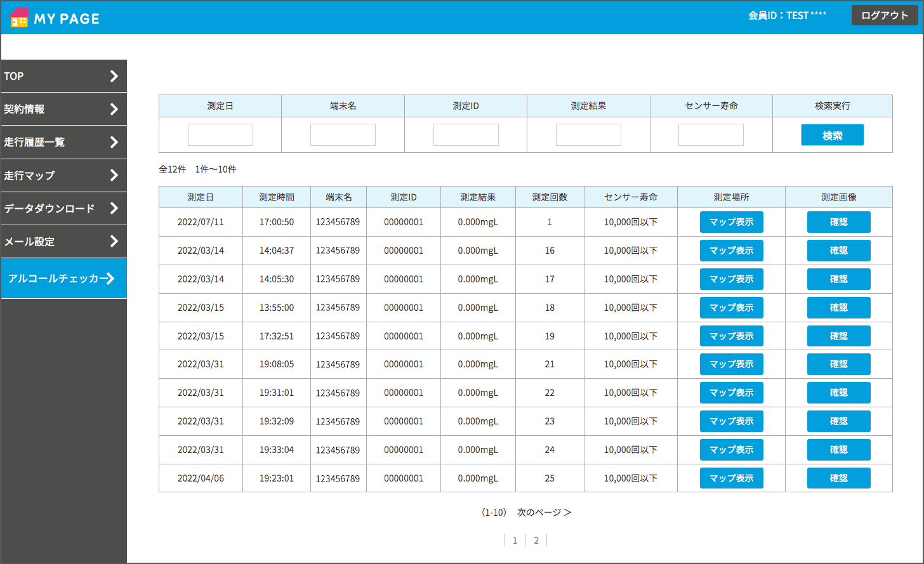This screenshot has height=564, width=924.
Task: Click the chevron arrow beside 契約情報
Action: tap(114, 109)
